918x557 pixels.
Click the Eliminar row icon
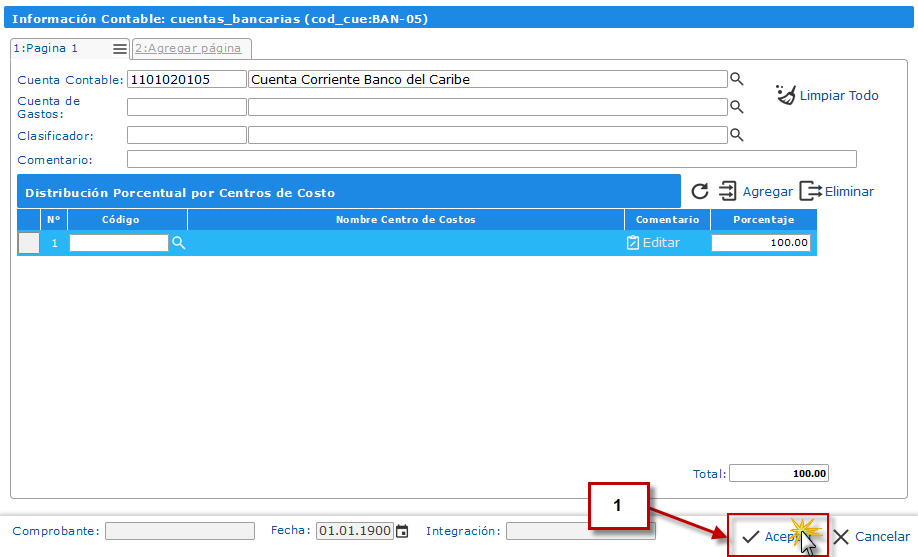coord(810,191)
